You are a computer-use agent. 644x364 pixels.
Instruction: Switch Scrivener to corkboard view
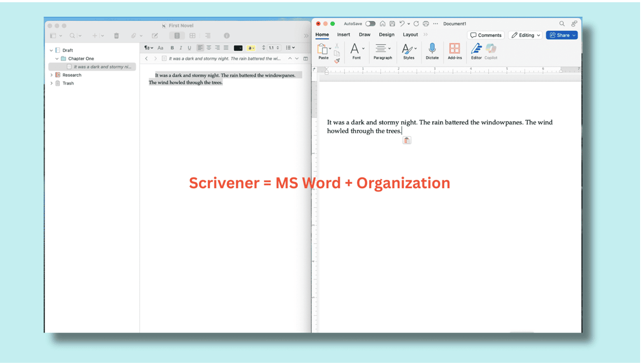click(192, 36)
